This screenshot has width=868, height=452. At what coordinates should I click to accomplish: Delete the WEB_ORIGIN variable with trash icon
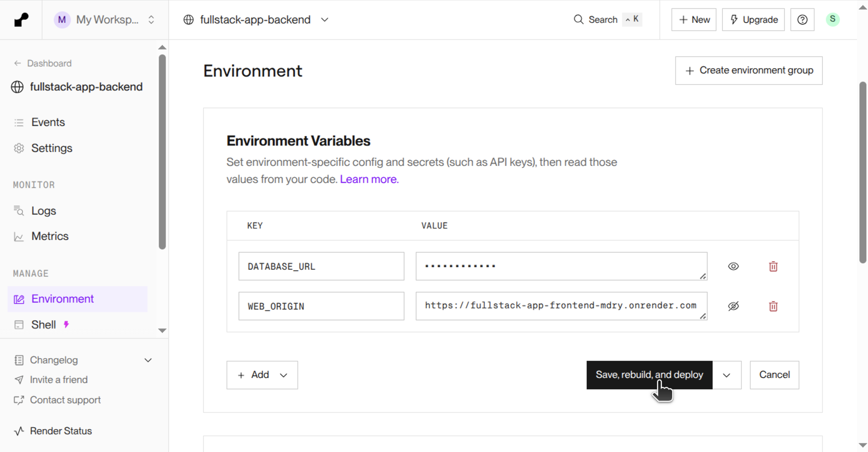(773, 306)
